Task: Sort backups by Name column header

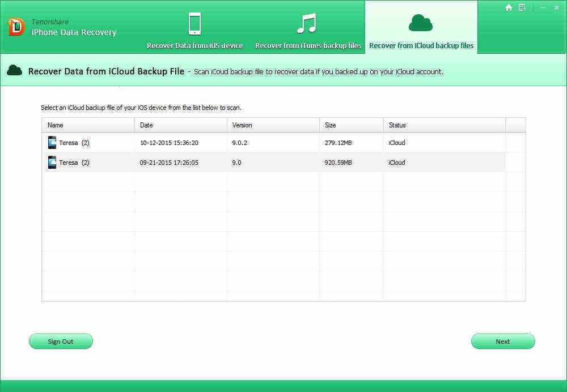Action: [88, 125]
